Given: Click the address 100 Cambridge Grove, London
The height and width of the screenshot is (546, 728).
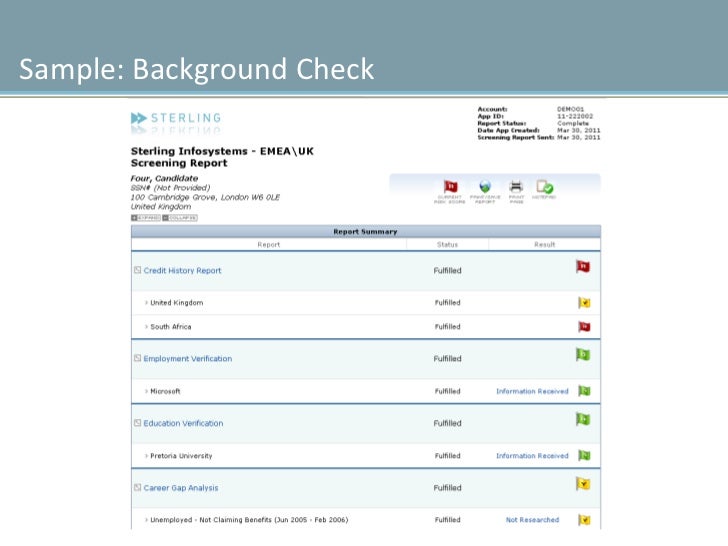Looking at the screenshot, I should (x=205, y=197).
